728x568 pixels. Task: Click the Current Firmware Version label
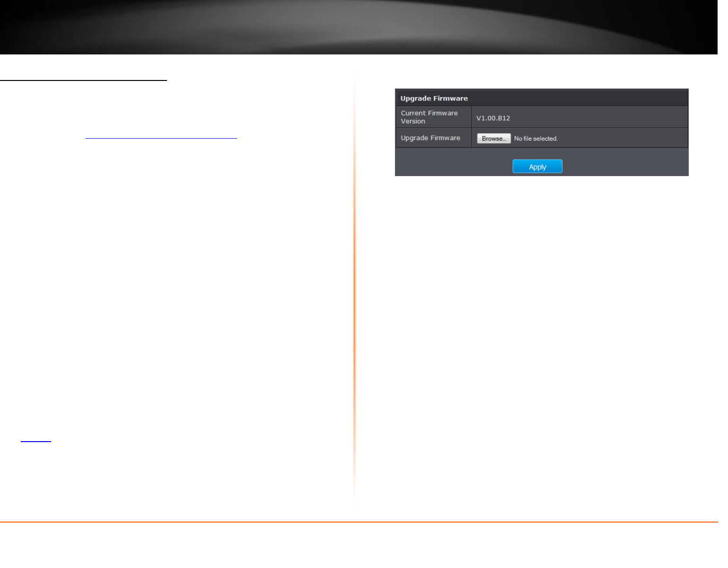pyautogui.click(x=430, y=117)
